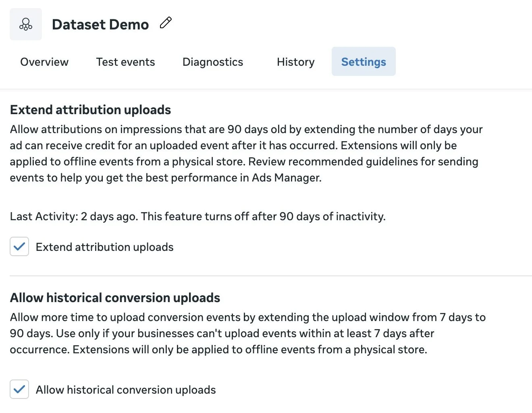Click the Last Activity status text
This screenshot has height=413, width=532.
tap(197, 216)
